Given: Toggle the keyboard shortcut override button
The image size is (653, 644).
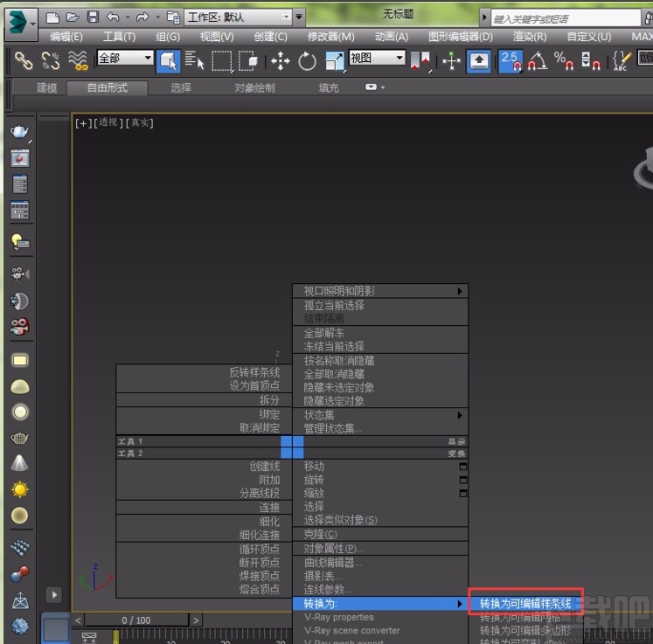Looking at the screenshot, I should (479, 61).
